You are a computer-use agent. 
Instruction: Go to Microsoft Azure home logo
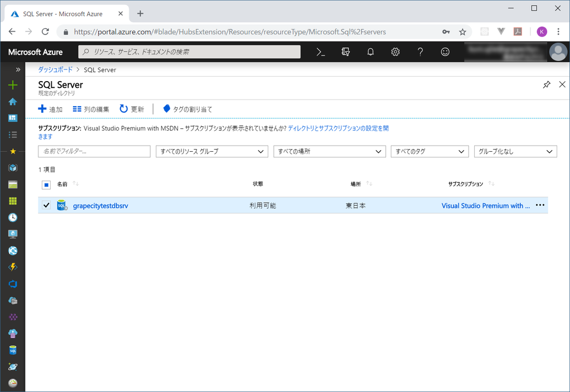pyautogui.click(x=35, y=52)
